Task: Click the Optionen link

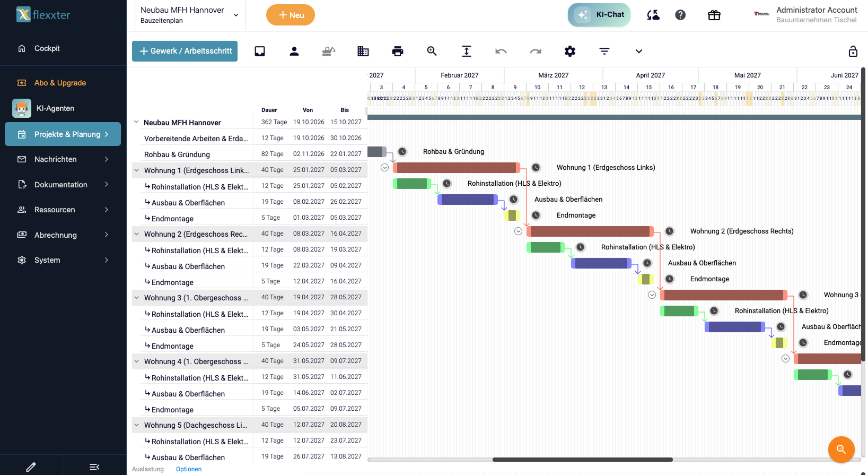Action: tap(189, 469)
